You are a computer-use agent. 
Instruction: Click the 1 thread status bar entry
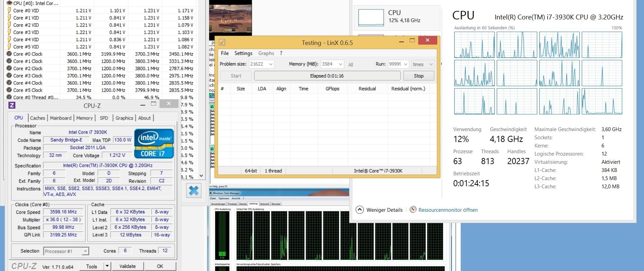point(274,171)
